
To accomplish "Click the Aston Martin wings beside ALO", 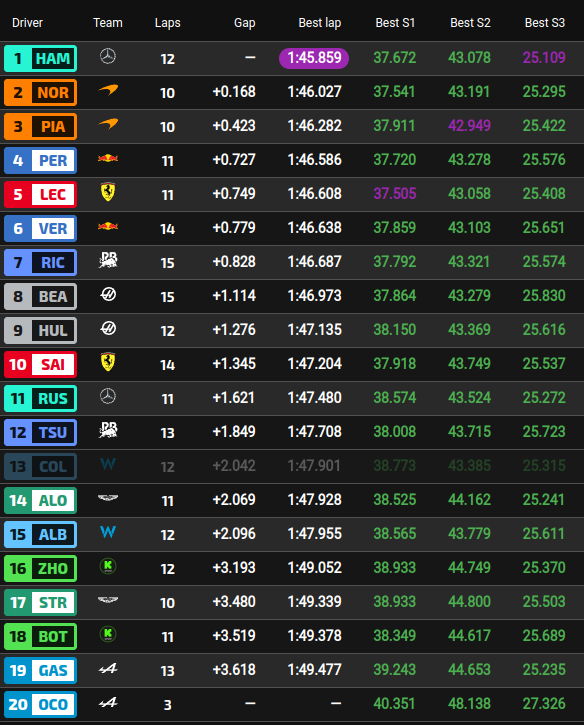I will click(x=108, y=498).
